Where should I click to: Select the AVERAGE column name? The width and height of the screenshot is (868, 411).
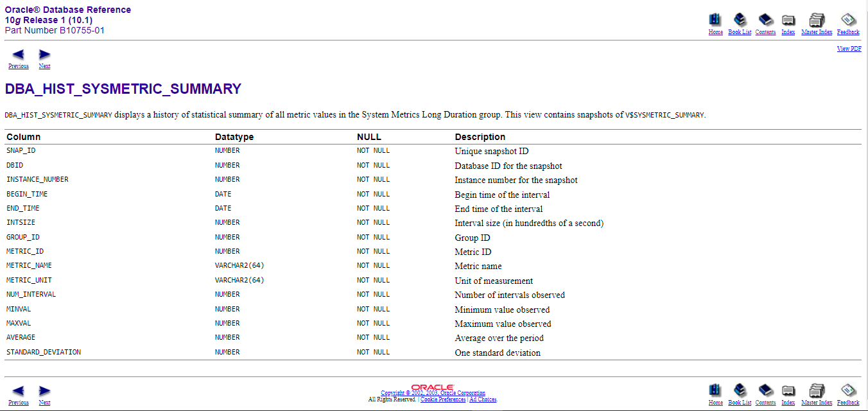[21, 337]
